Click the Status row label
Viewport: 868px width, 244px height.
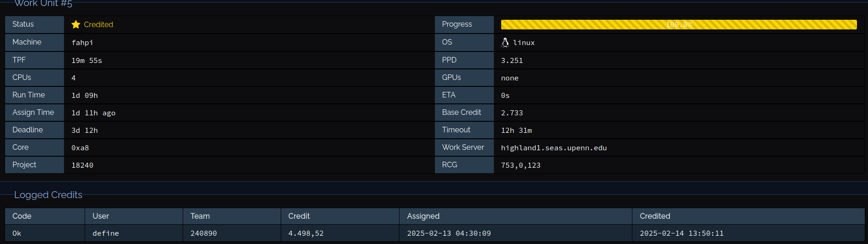click(x=35, y=24)
